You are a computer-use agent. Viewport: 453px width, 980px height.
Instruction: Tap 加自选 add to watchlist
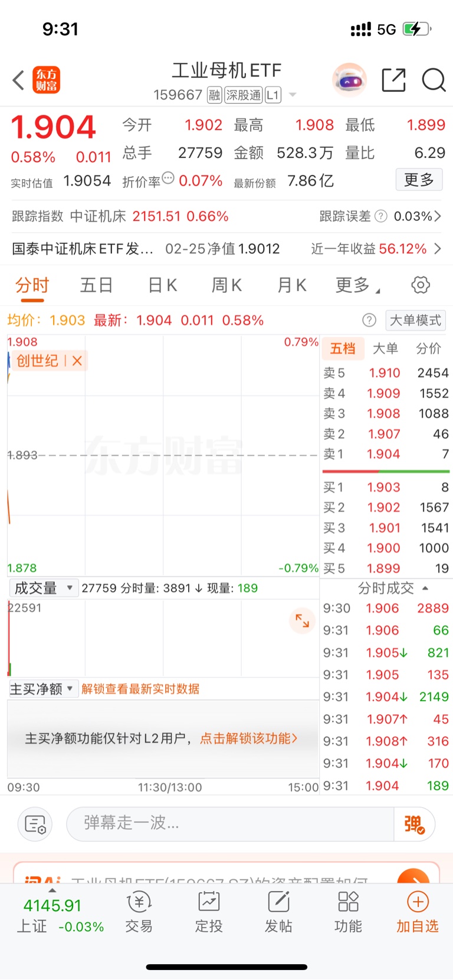(418, 913)
